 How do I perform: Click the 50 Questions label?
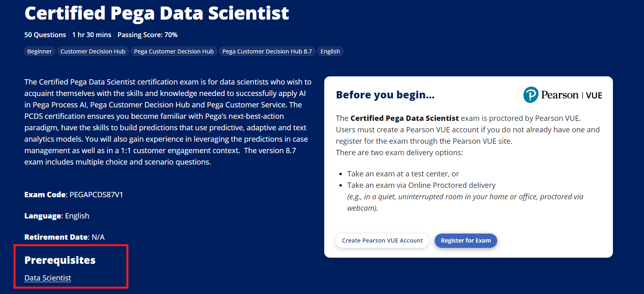tap(45, 35)
